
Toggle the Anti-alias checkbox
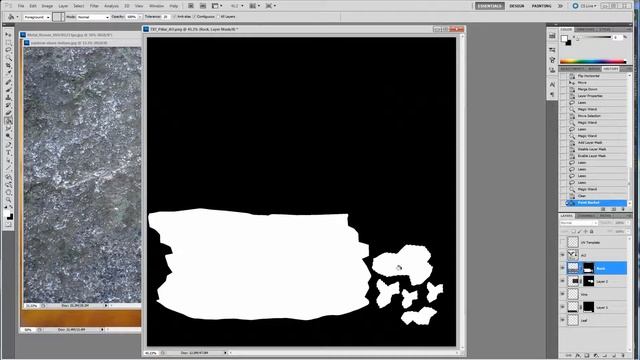(175, 17)
